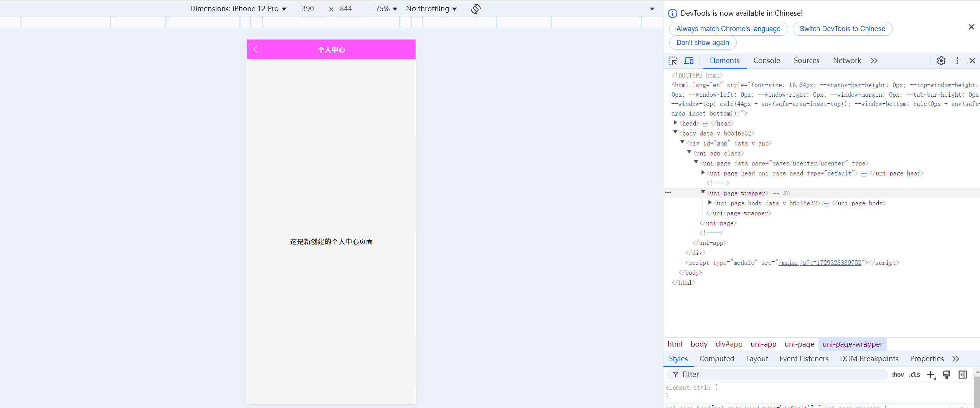Collapse the uni-page element node
The height and width of the screenshot is (408, 980).
pyautogui.click(x=696, y=162)
